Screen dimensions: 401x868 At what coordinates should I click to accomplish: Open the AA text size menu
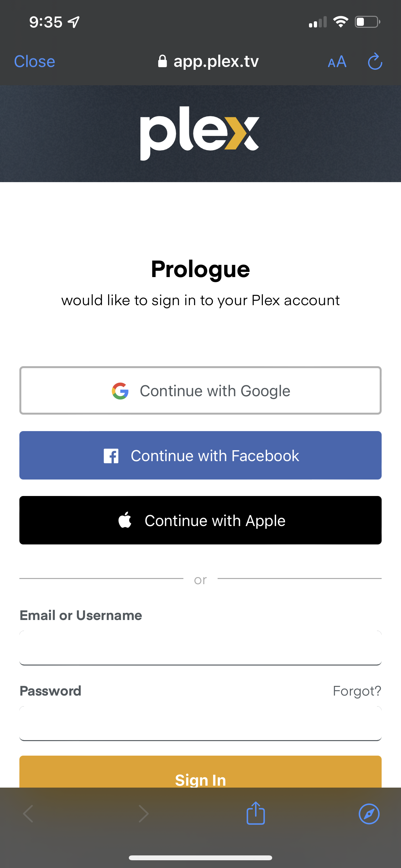[337, 62]
